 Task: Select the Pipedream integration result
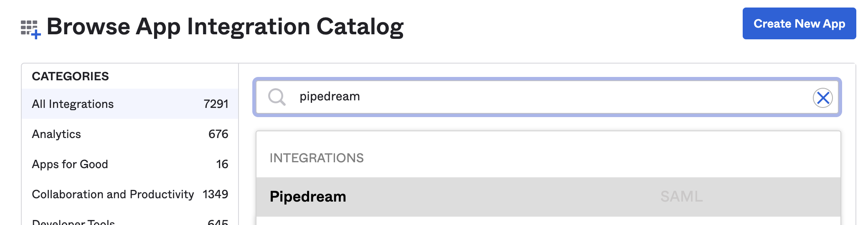pyautogui.click(x=308, y=197)
